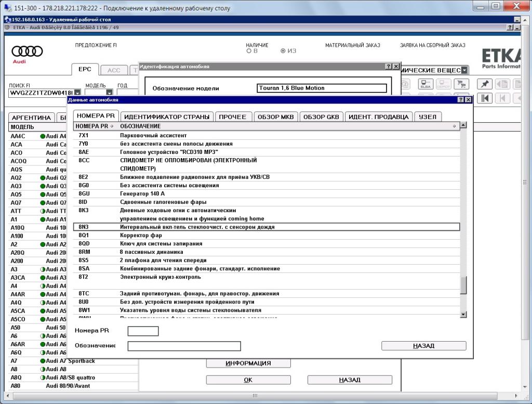Switch to ИДЕНТИФИКАТОР СТРАНЫ tab
Viewport: 532px width, 404px height.
(167, 117)
